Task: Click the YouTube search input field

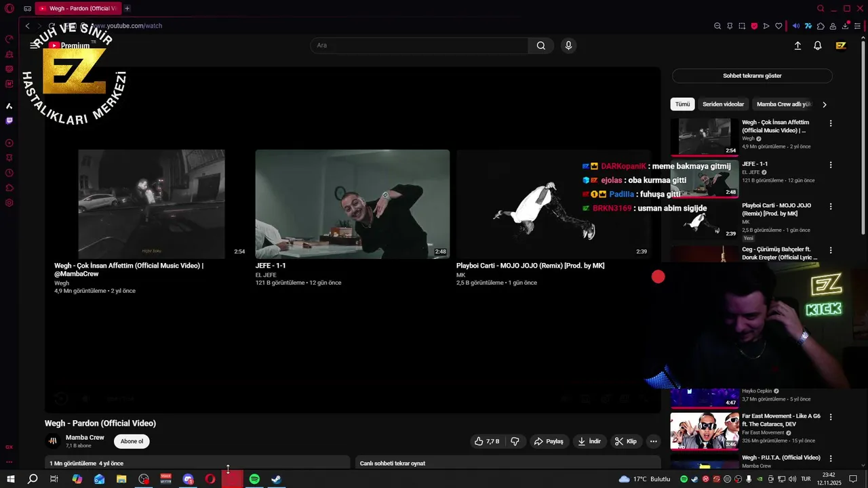Action: [419, 45]
